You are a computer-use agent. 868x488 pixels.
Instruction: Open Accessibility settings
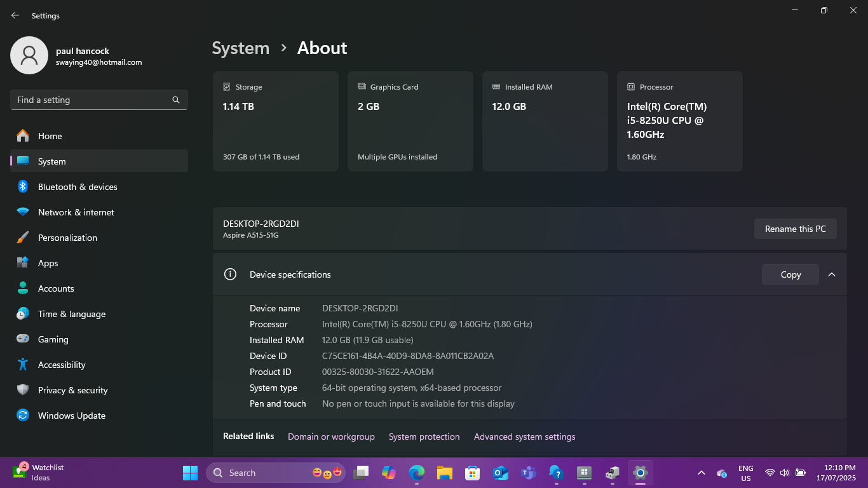pos(99,365)
